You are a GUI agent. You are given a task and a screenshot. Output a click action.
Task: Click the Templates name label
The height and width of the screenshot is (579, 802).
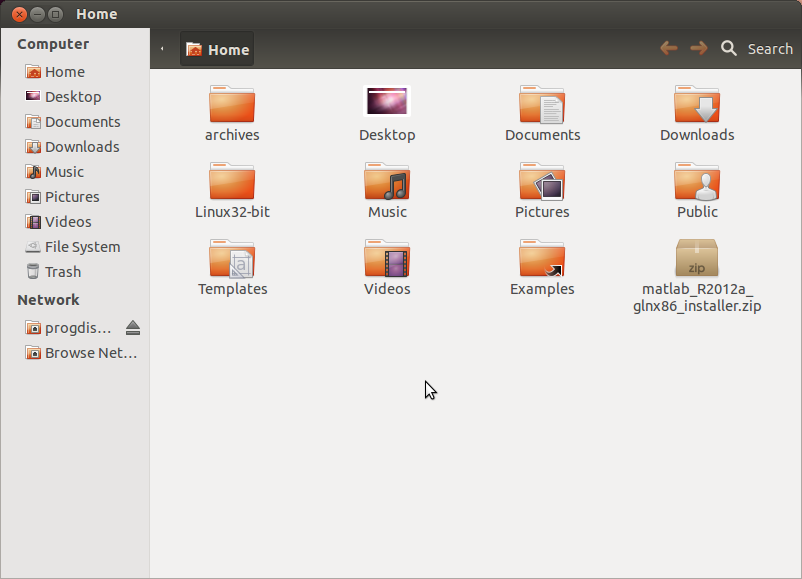233,289
